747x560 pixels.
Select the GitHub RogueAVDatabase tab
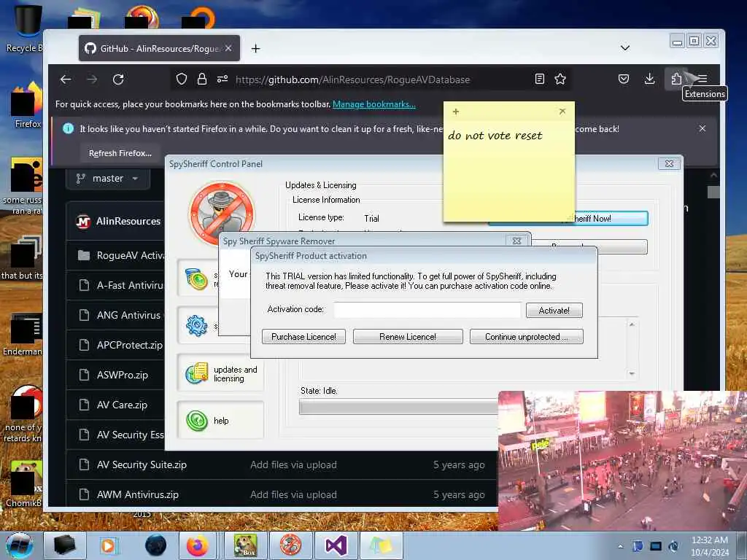point(159,48)
